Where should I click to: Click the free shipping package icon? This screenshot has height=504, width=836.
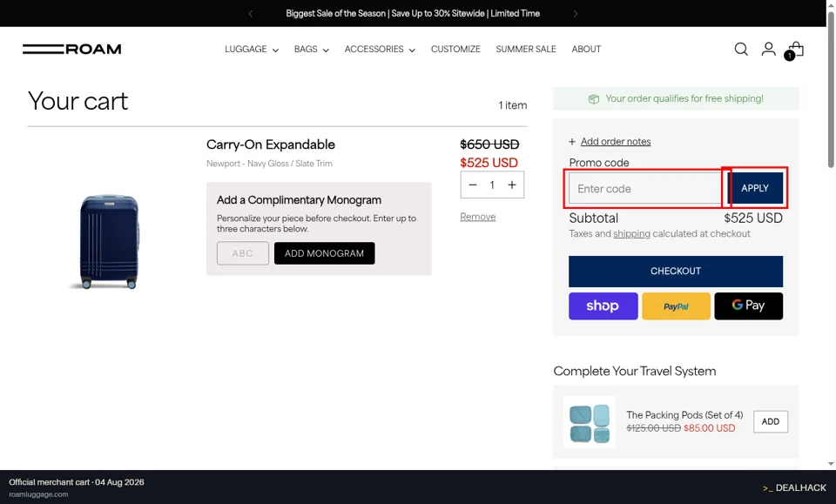(593, 99)
